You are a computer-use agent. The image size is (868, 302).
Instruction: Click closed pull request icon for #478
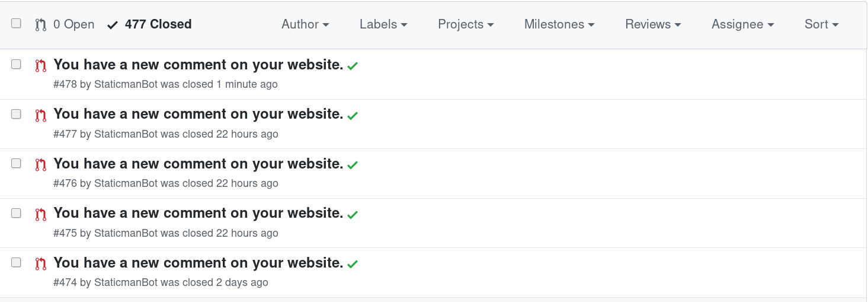pyautogui.click(x=40, y=65)
